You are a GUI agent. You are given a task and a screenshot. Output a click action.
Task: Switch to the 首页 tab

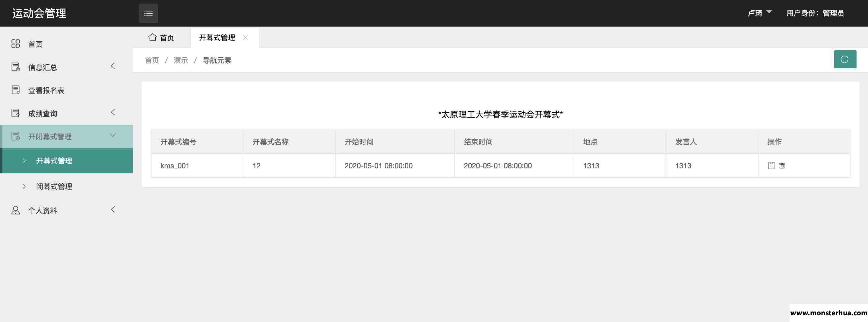(161, 37)
